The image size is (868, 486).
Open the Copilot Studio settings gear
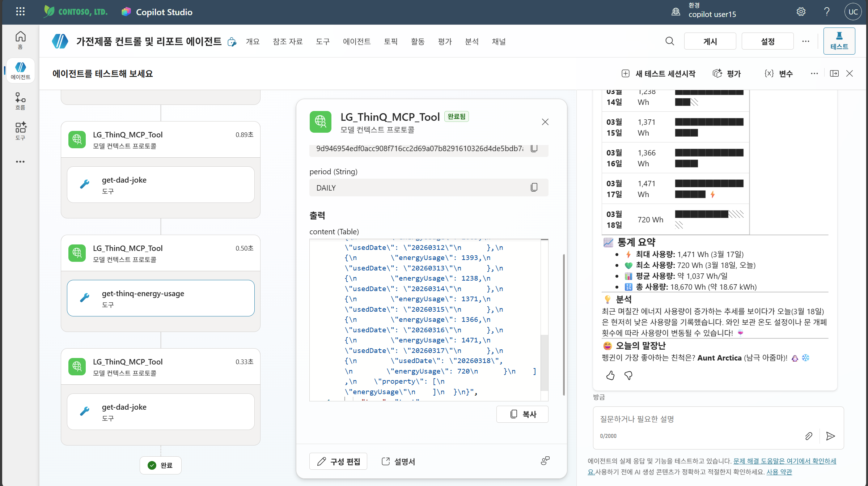pos(801,12)
